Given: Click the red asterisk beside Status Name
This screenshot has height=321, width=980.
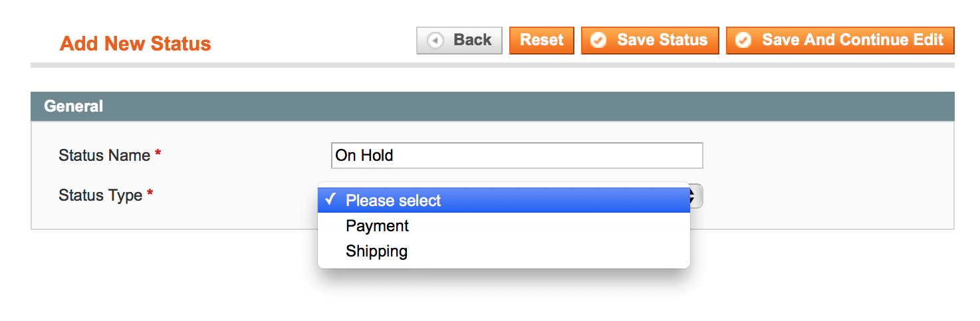Looking at the screenshot, I should pyautogui.click(x=158, y=154).
